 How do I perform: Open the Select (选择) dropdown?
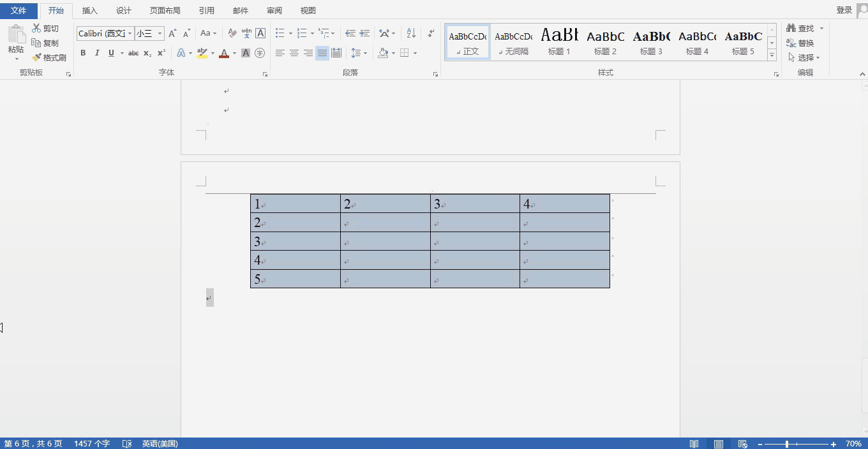(804, 57)
